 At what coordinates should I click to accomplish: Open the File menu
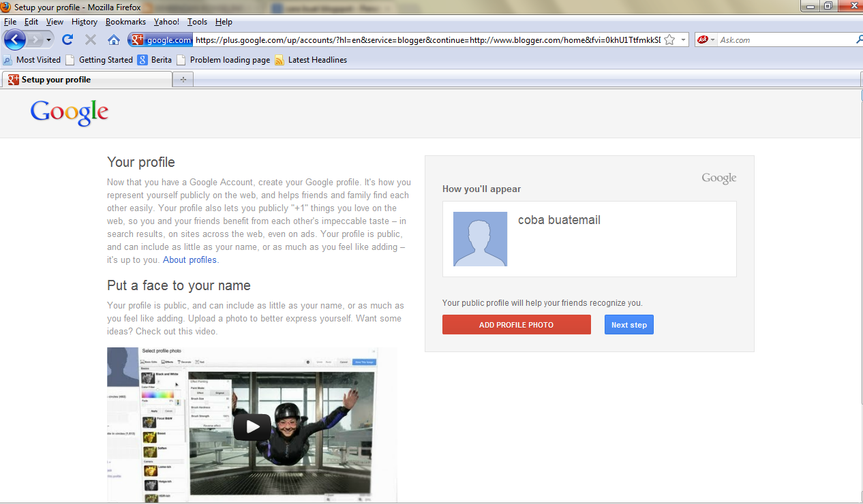point(10,22)
